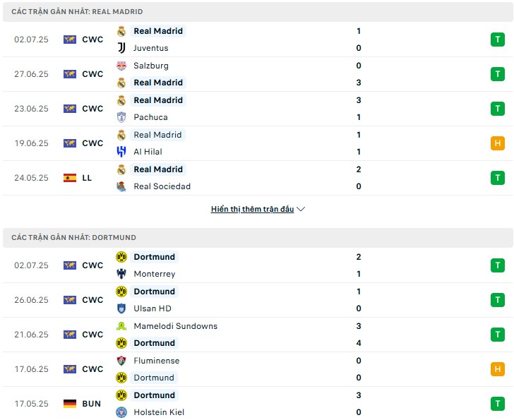Click the Fluminense club crest

coord(121,361)
